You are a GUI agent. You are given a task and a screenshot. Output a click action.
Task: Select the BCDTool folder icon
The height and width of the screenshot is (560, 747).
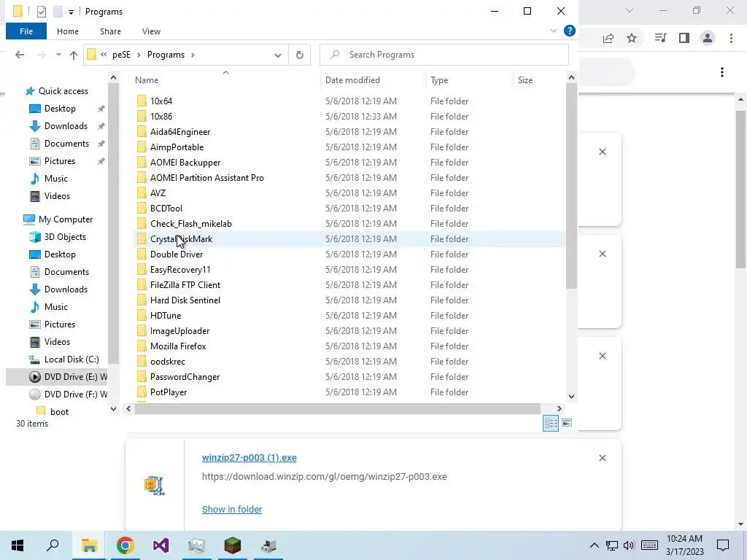[142, 208]
